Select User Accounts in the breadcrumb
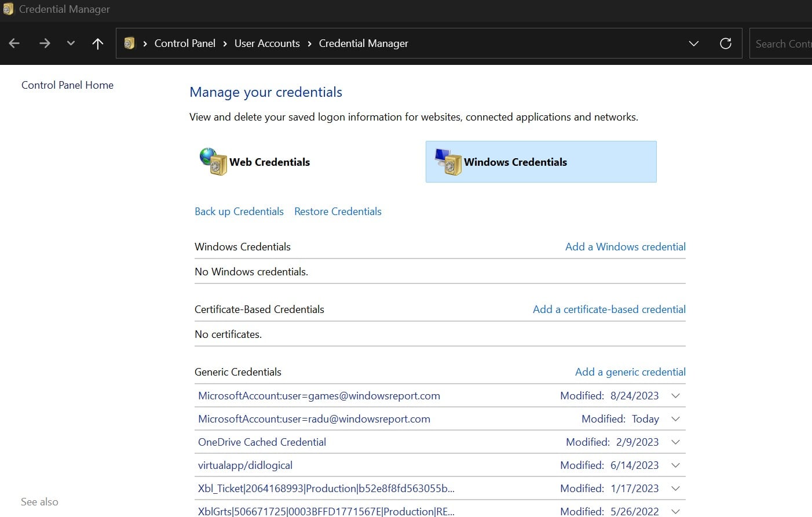Image resolution: width=812 pixels, height=517 pixels. click(267, 43)
